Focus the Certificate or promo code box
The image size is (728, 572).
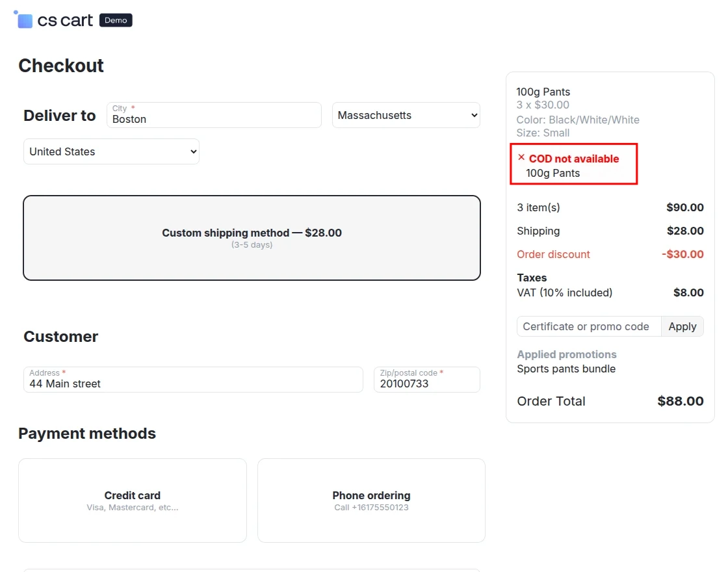[x=589, y=326]
